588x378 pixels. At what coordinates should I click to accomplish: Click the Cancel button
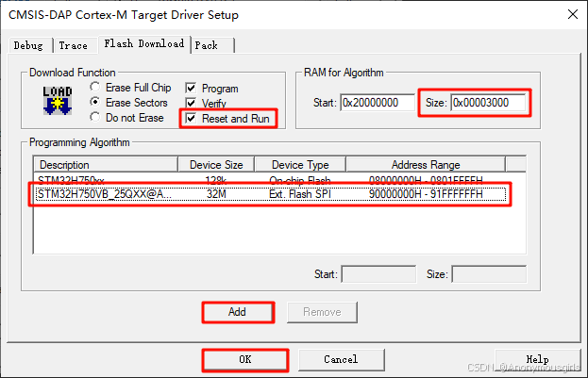point(342,360)
